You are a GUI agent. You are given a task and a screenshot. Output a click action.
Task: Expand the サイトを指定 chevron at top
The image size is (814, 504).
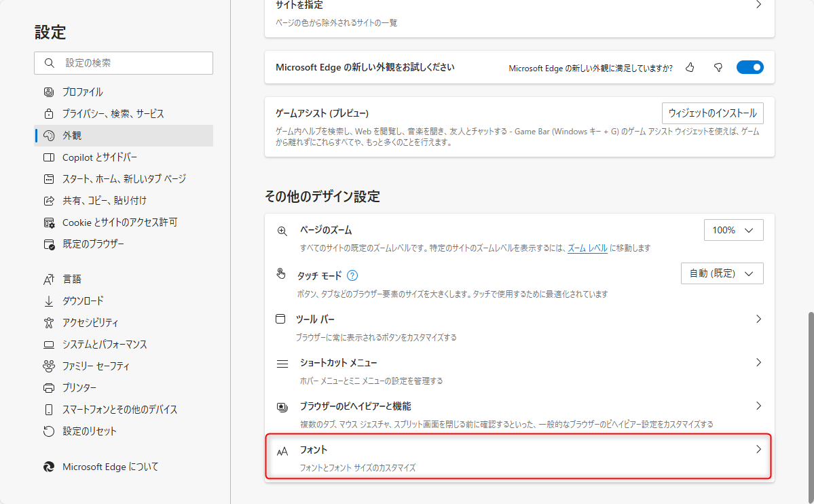[x=758, y=5]
